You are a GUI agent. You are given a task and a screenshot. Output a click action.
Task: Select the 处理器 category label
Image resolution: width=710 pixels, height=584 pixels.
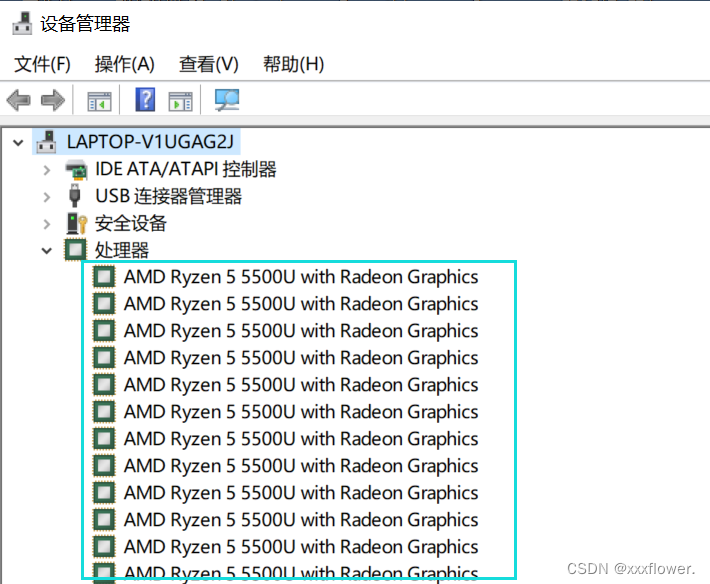pos(122,250)
